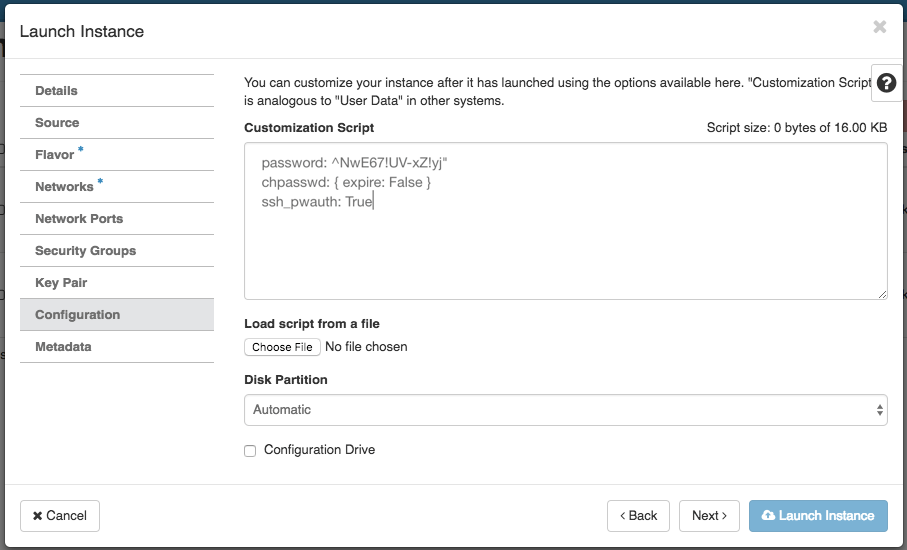Viewport: 907px width, 550px height.
Task: Switch to Security Groups tab
Action: (117, 250)
